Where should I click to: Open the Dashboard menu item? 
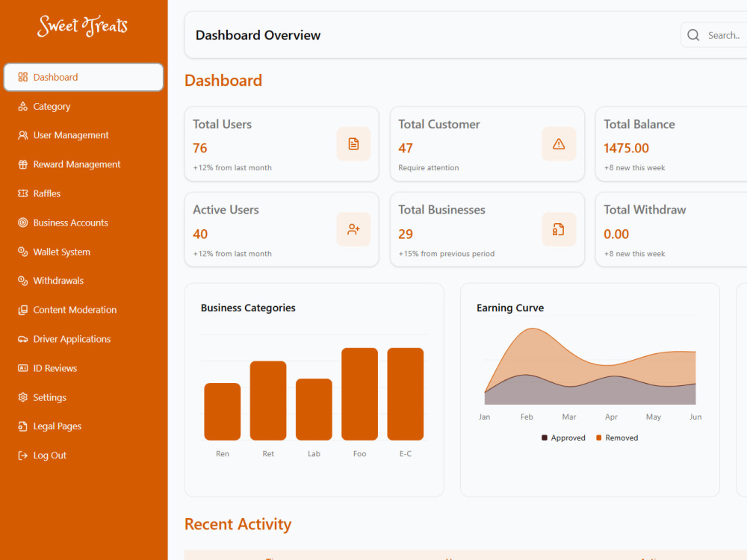point(84,77)
